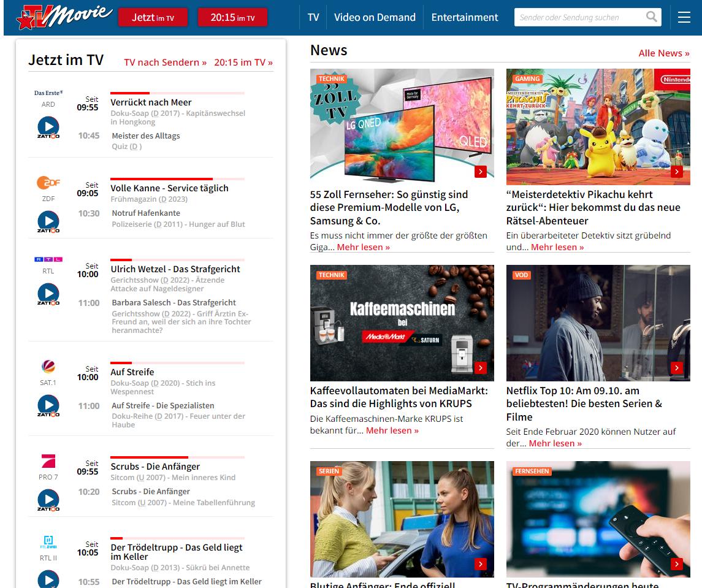Open Video on Demand menu

(x=375, y=17)
